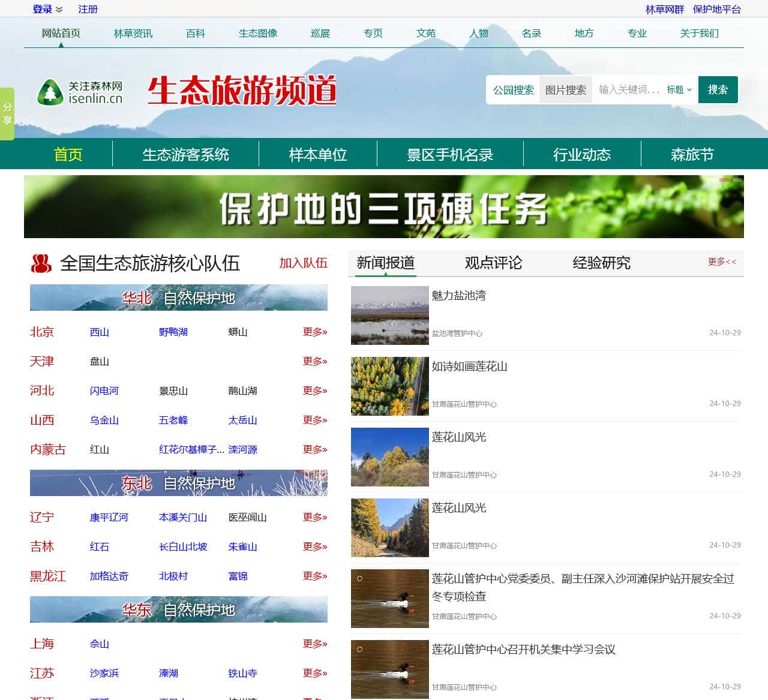Switch to the 经验研究 tab
Viewport: 768px width, 700px height.
pyautogui.click(x=601, y=263)
